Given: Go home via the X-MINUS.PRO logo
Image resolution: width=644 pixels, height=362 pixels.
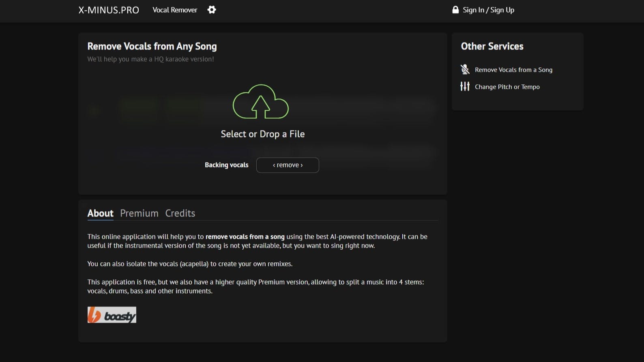Looking at the screenshot, I should 109,10.
